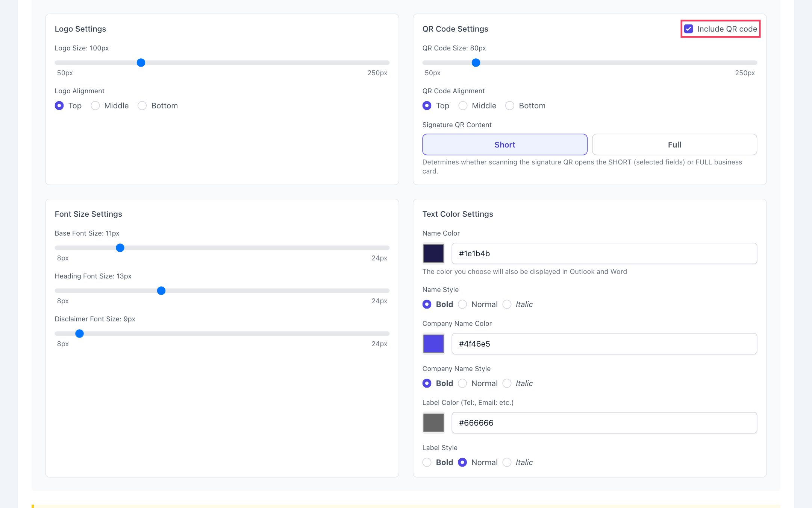The height and width of the screenshot is (508, 812).
Task: Click the 'Text Color Settings' heading
Action: tap(458, 214)
